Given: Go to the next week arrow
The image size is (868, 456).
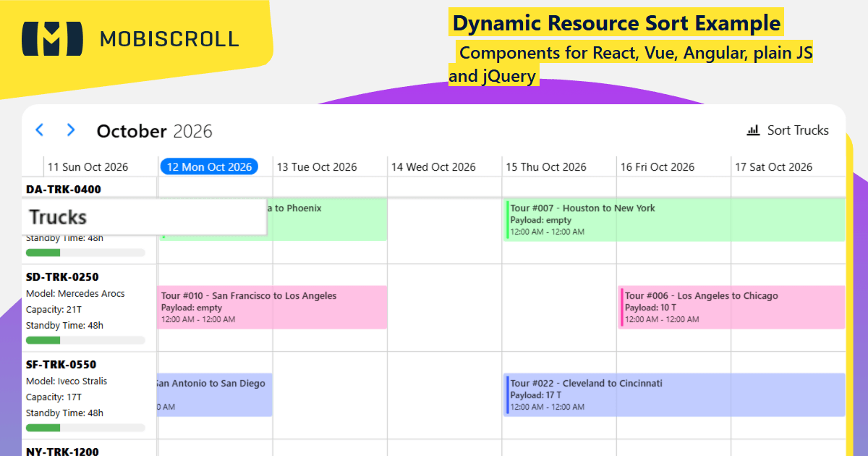Looking at the screenshot, I should 70,130.
